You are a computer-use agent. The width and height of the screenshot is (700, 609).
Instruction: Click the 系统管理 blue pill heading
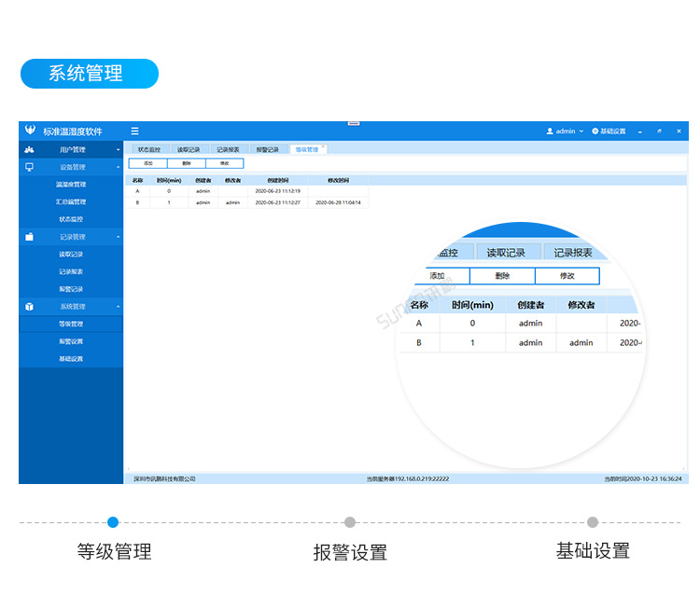tap(90, 74)
